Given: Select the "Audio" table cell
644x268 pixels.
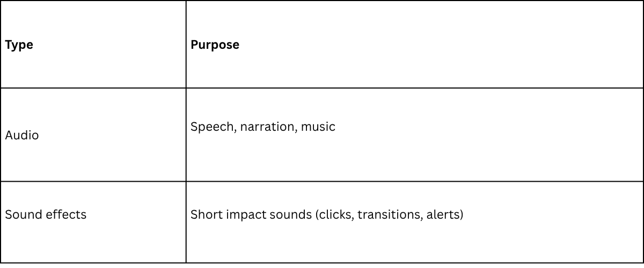Looking at the screenshot, I should (22, 135).
